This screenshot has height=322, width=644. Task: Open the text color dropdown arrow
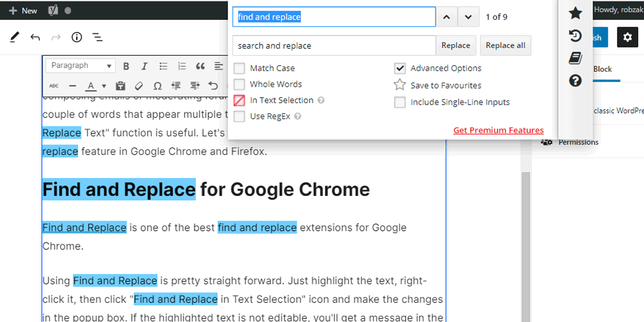[x=103, y=86]
